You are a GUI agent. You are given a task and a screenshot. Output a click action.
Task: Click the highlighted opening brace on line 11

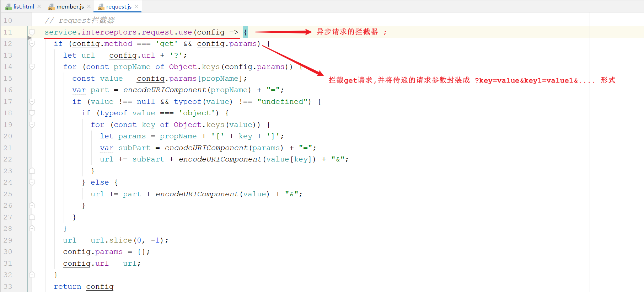[x=245, y=32]
